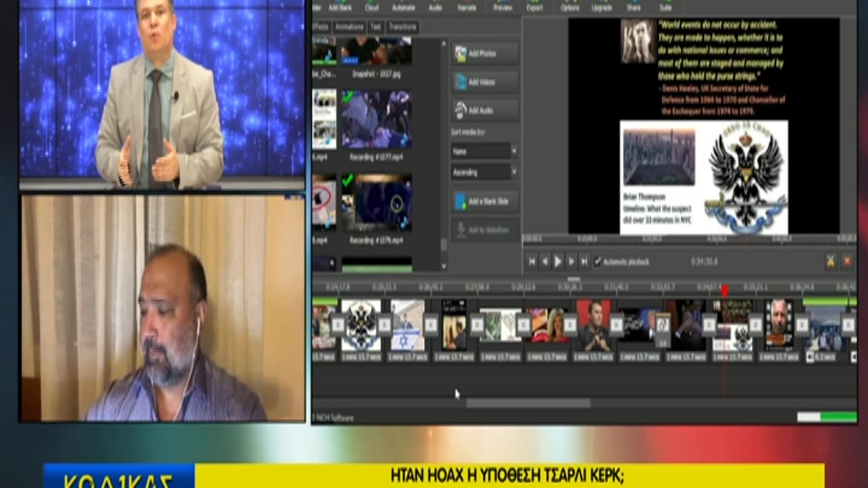
Task: Open transition slot left of the blonde woman clip
Action: tap(523, 325)
